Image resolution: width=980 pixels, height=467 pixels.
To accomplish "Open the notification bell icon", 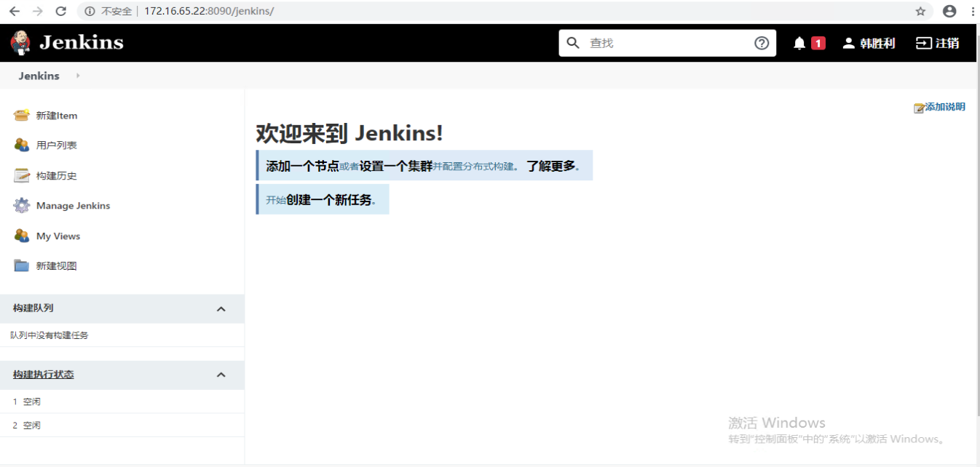I will pos(799,43).
